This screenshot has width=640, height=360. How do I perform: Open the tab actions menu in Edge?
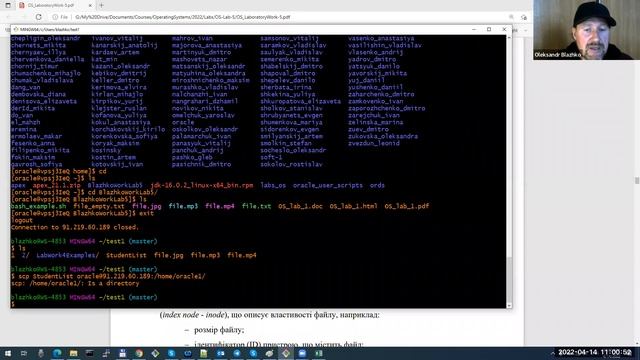coord(8,5)
